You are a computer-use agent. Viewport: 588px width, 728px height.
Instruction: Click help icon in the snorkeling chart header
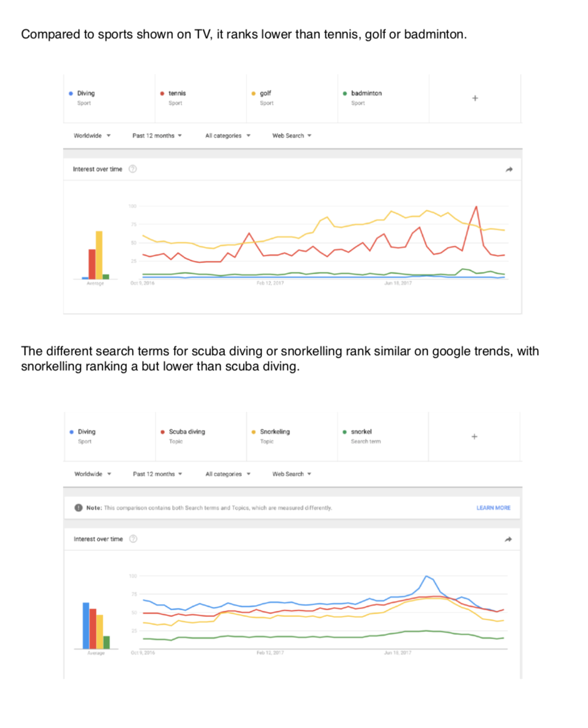pos(134,539)
